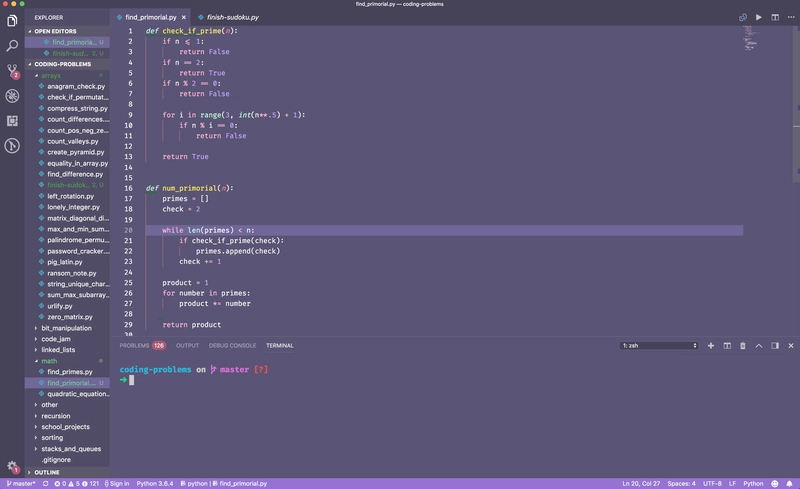Change the LF end-of-line setting
800x489 pixels.
click(x=732, y=483)
